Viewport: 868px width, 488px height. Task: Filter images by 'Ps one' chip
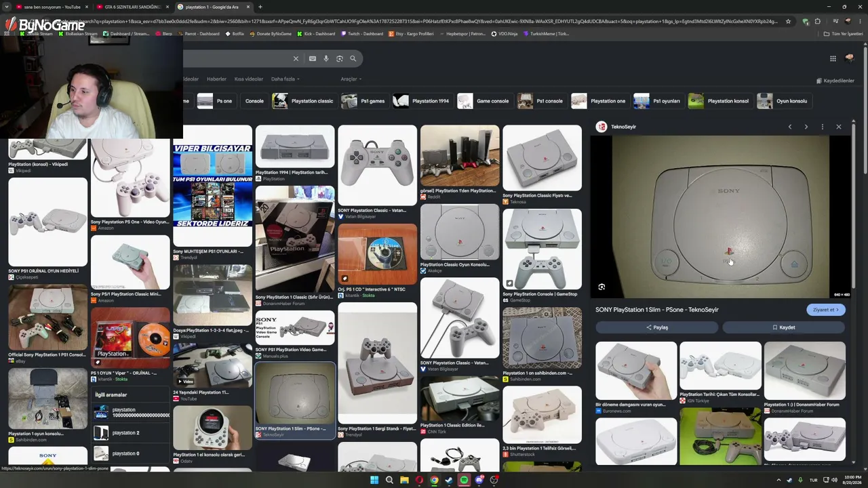click(215, 101)
